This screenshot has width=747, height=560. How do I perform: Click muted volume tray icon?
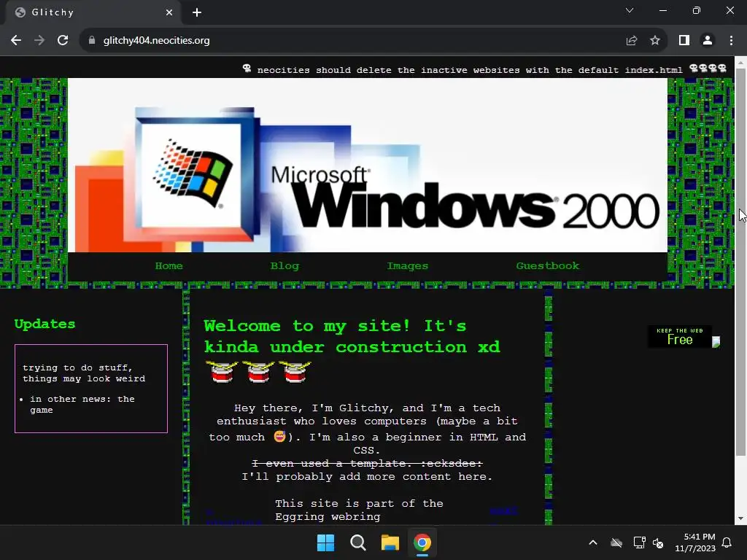click(658, 542)
